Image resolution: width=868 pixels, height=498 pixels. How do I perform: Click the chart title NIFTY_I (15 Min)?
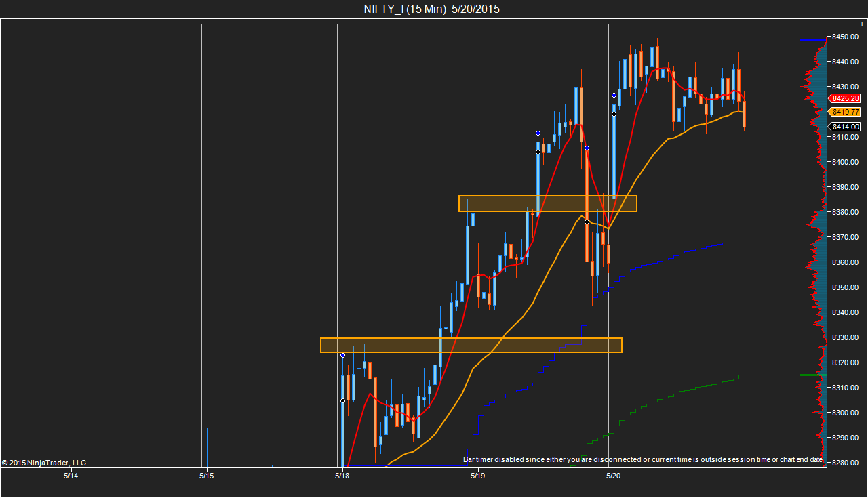pyautogui.click(x=406, y=9)
